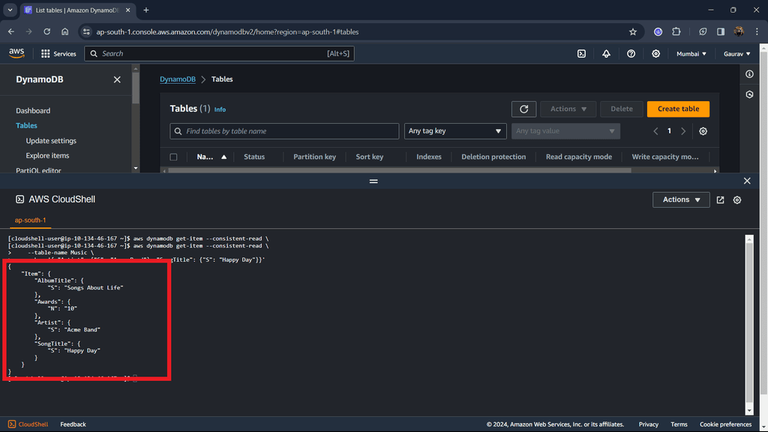
Task: Sort the tables by Name column
Action: pos(211,157)
